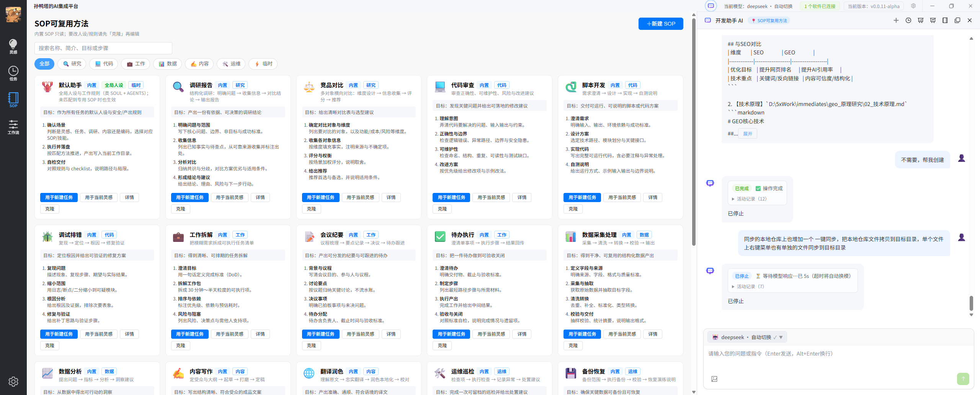The image size is (980, 395).
Task: Click the chat scrollbar down arrow
Action: click(971, 315)
